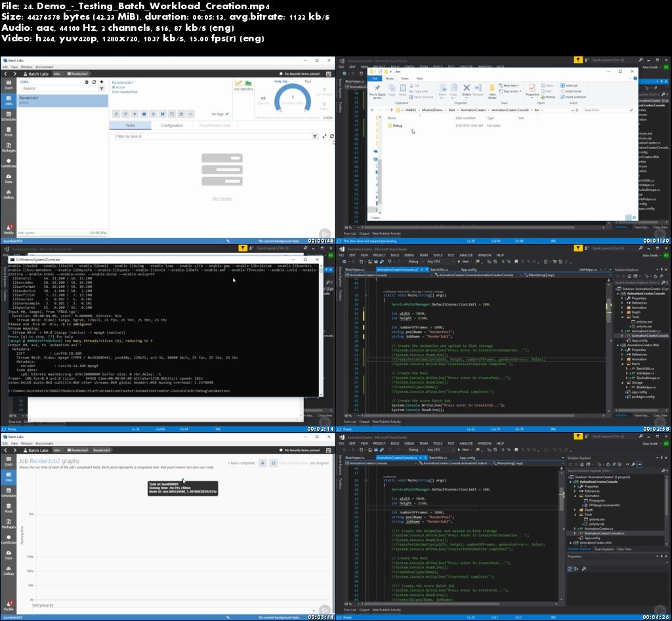Click the download icon on the RenderJob2 graphs page
Screen dimensions: 672x621
(x=262, y=463)
